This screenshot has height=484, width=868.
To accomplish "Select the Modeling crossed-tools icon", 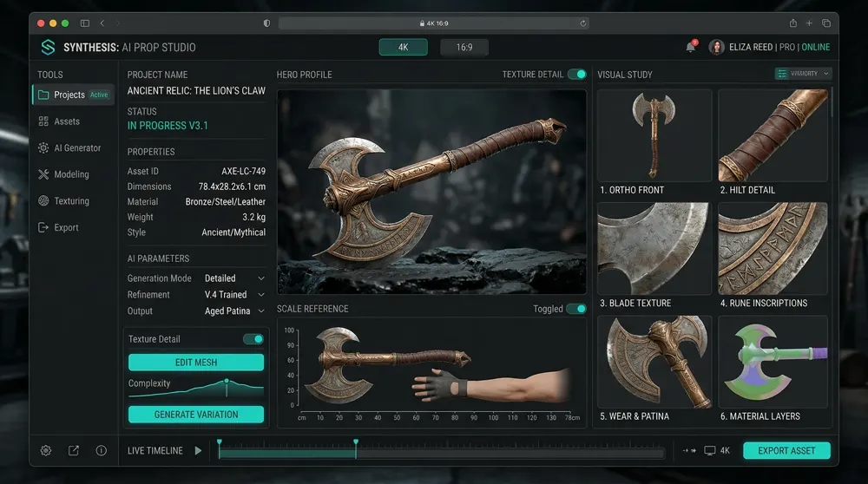I will point(43,174).
